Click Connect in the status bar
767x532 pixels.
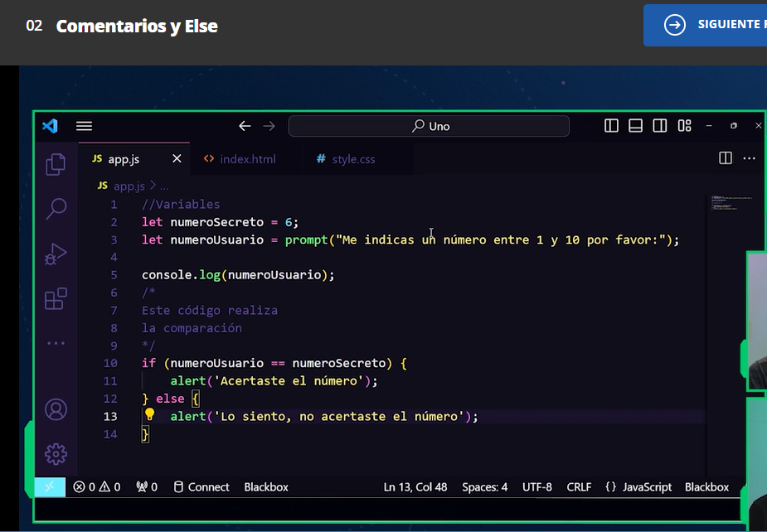click(x=201, y=487)
